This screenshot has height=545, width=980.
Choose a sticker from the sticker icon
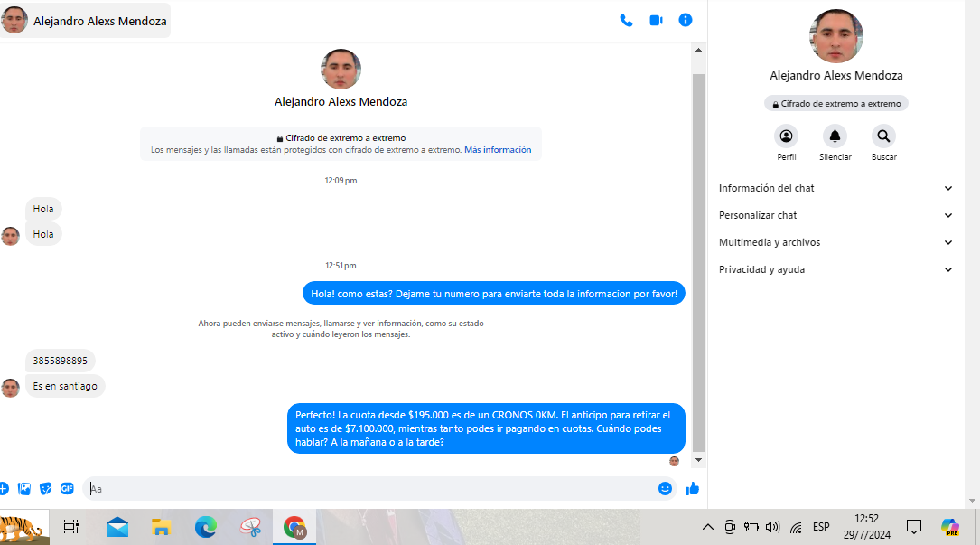[x=46, y=489]
